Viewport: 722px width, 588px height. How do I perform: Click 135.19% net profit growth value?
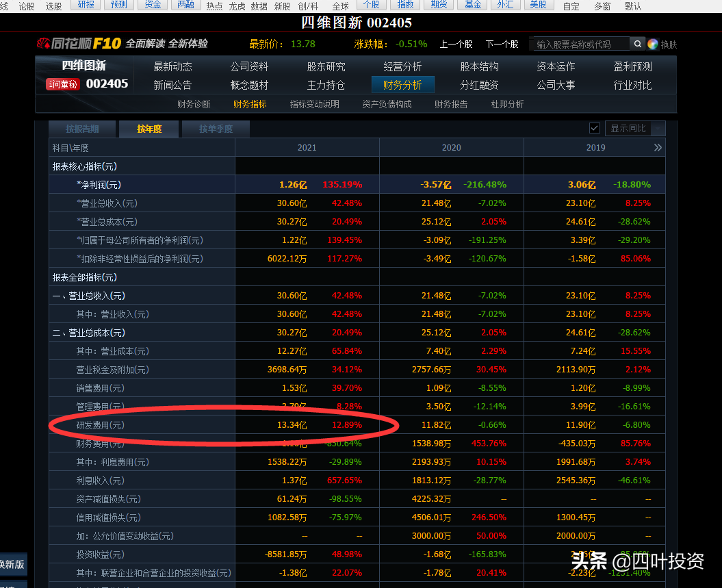342,185
